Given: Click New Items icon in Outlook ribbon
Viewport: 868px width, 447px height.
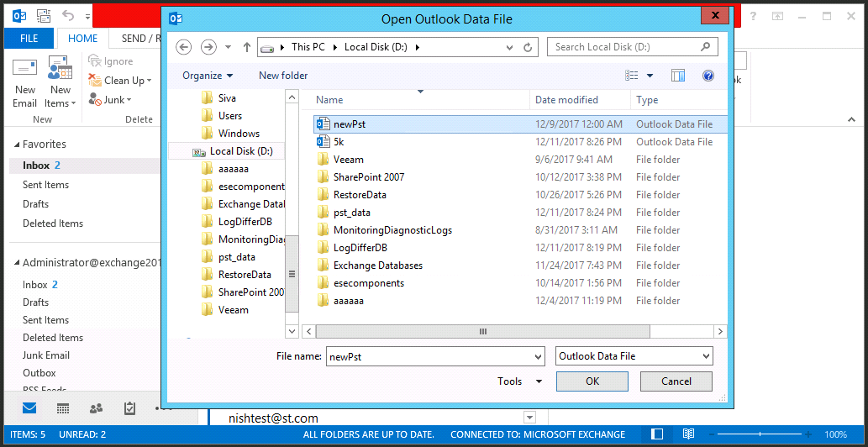Looking at the screenshot, I should (x=60, y=68).
